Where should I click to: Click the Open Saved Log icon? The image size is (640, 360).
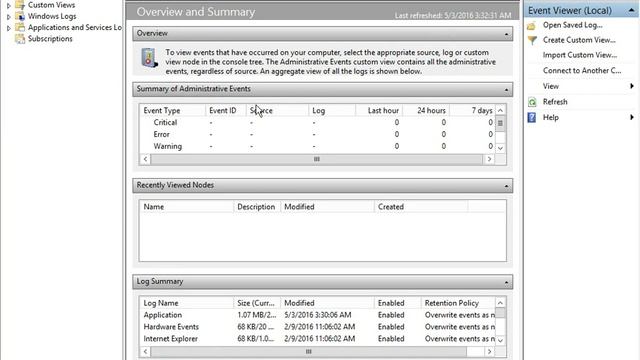[x=531, y=26]
